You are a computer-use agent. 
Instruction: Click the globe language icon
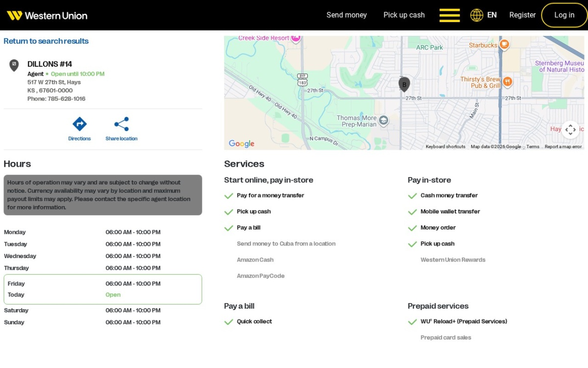[x=477, y=15]
